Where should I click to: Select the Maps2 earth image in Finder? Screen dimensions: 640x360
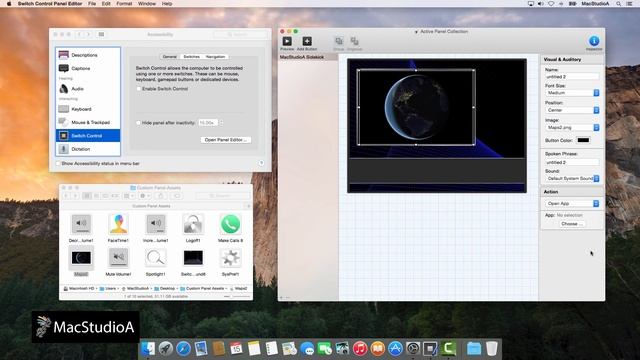click(x=81, y=258)
